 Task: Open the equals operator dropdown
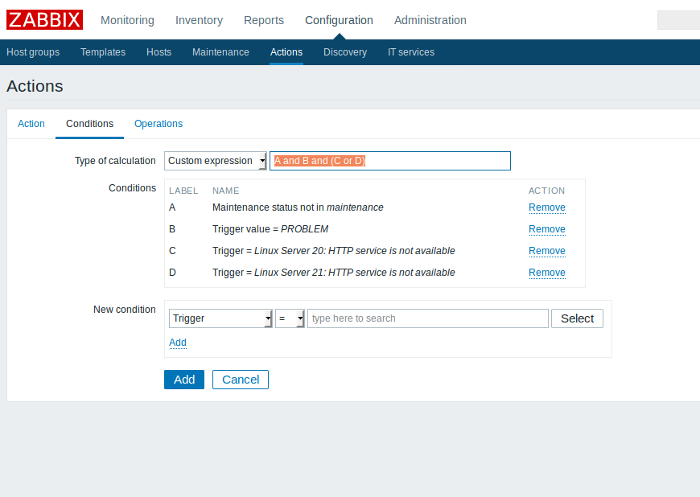pyautogui.click(x=290, y=318)
